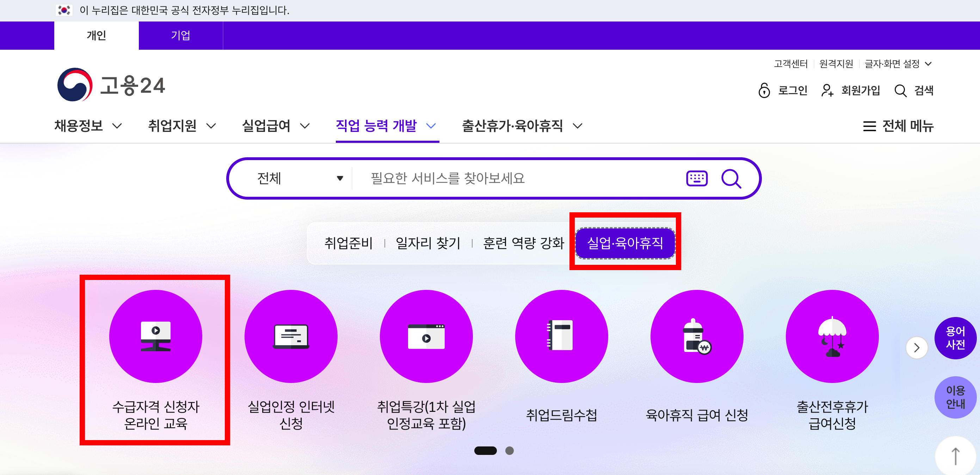
Task: Select the 일자리 찾기 category tab
Action: pos(428,243)
